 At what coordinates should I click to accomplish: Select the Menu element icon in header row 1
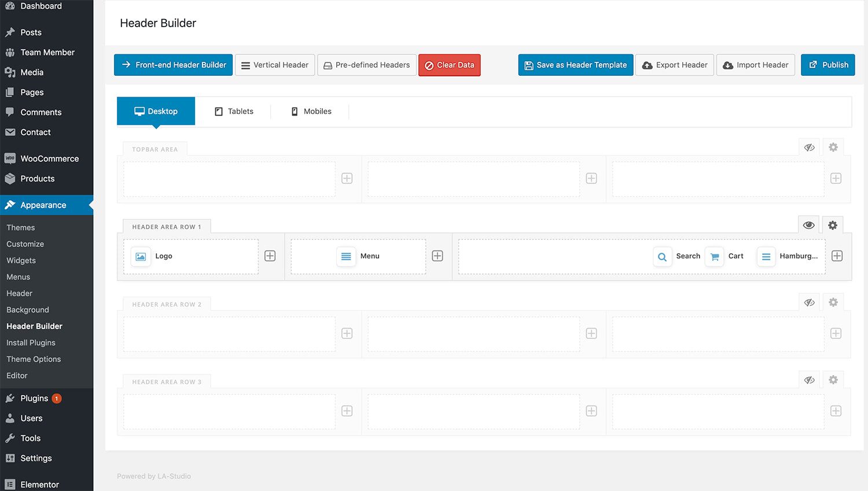tap(346, 256)
